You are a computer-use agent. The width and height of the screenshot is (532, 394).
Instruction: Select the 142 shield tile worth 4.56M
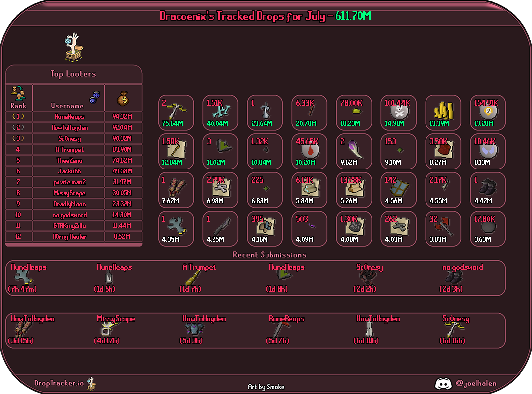point(398,190)
